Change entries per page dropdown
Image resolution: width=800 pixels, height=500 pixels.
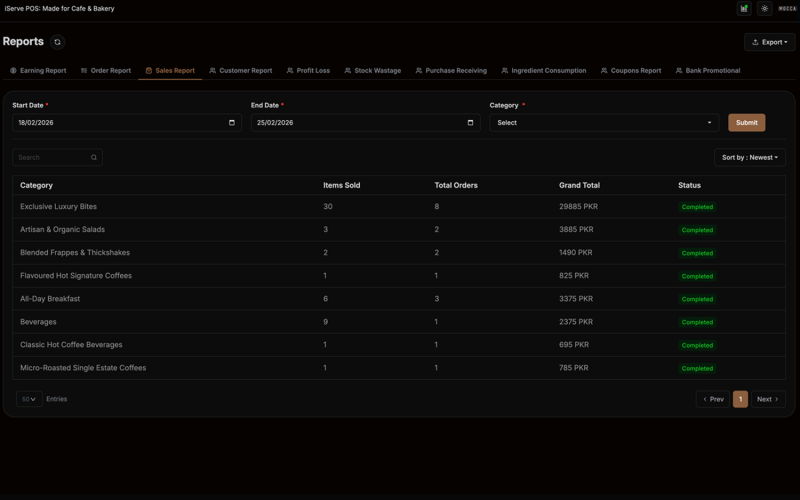click(x=29, y=399)
